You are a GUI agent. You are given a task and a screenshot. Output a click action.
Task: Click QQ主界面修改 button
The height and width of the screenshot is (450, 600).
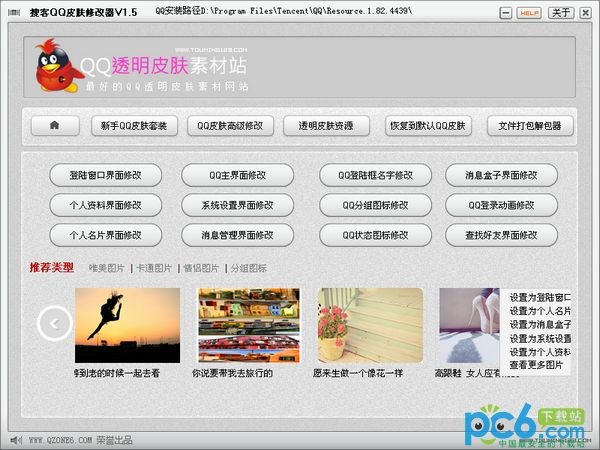(238, 175)
